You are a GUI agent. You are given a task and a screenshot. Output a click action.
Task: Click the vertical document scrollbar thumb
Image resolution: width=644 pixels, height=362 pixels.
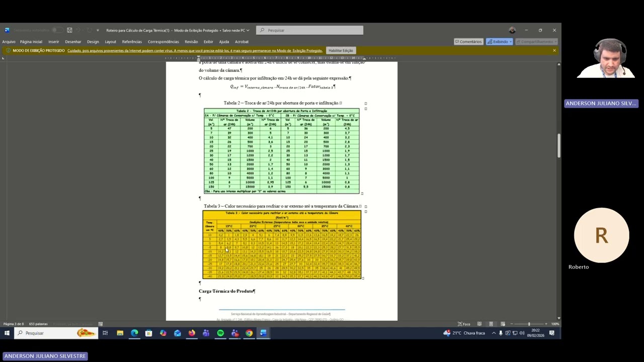pyautogui.click(x=558, y=146)
